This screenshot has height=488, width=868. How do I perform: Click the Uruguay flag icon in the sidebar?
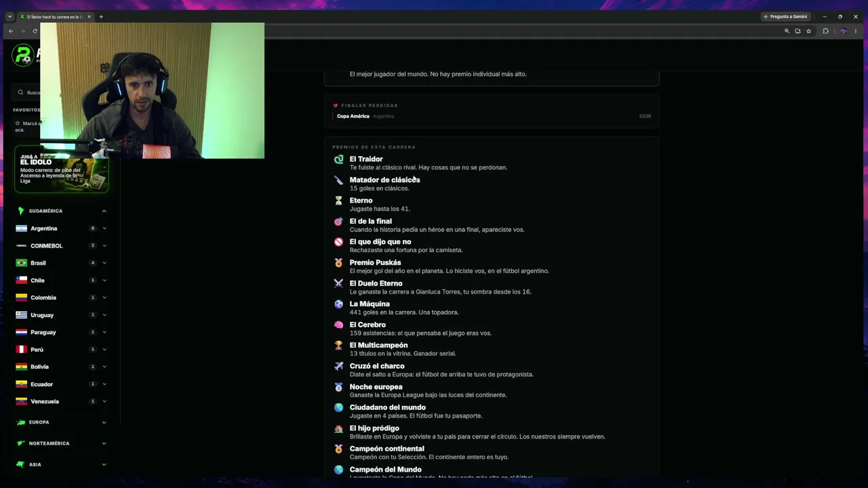[21, 315]
